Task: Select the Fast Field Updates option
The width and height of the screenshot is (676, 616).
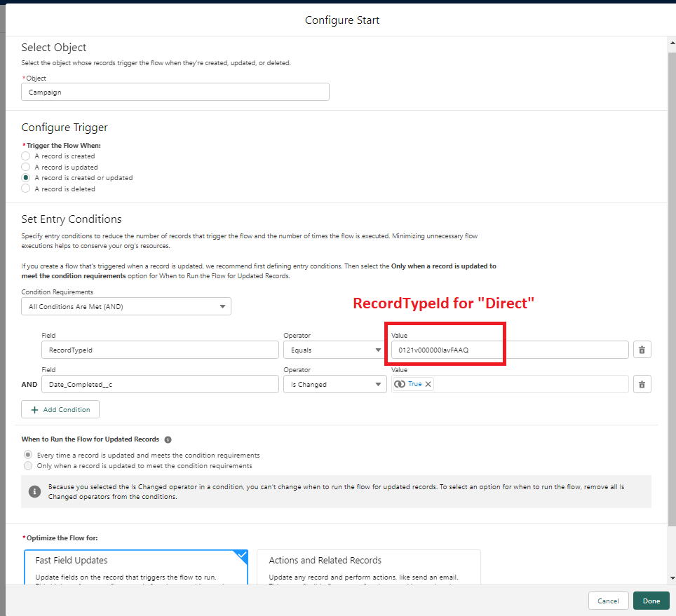Action: coord(136,566)
